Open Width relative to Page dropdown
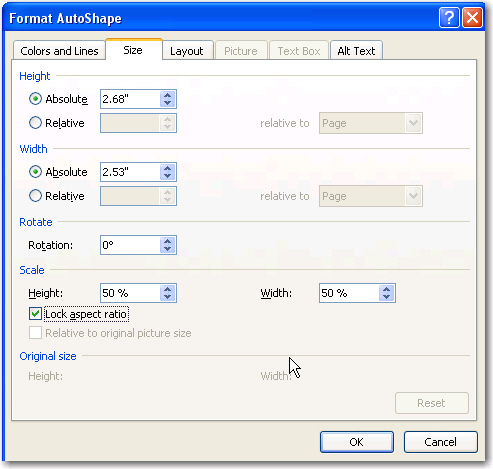 click(371, 196)
